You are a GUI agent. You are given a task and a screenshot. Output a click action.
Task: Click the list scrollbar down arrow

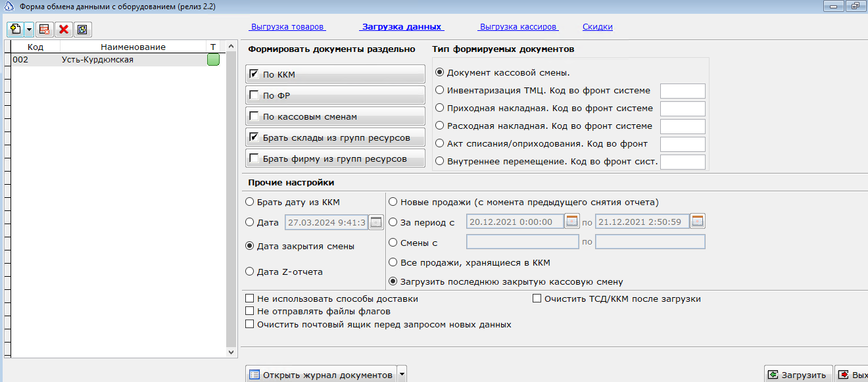tap(231, 352)
